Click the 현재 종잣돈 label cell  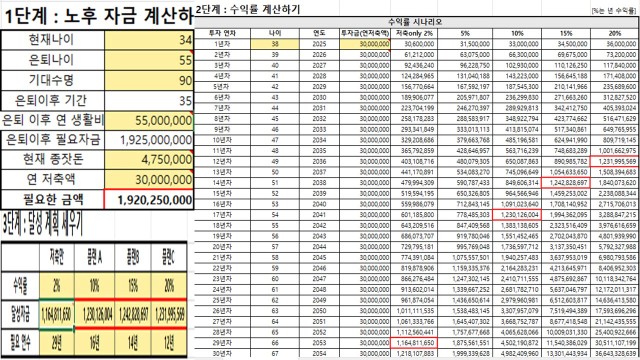click(53, 160)
